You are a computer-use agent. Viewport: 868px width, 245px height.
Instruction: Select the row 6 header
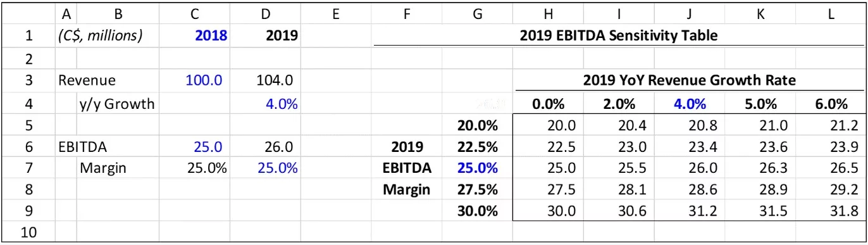click(x=28, y=148)
